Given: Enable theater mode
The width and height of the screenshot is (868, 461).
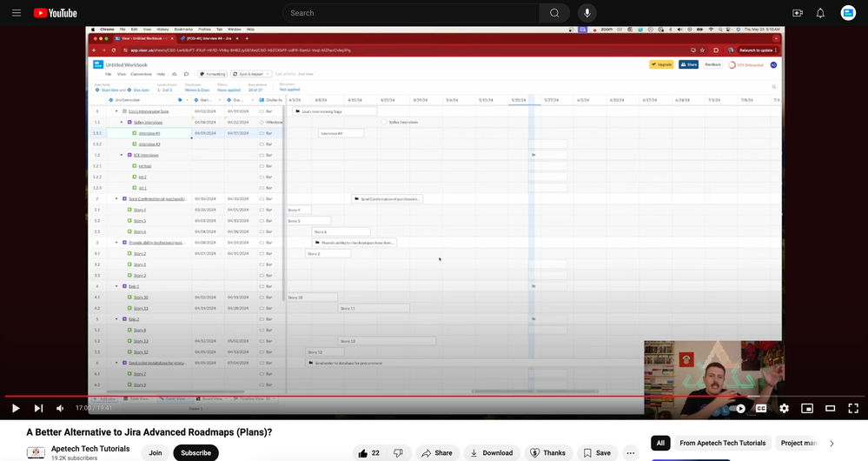Looking at the screenshot, I should [830, 408].
